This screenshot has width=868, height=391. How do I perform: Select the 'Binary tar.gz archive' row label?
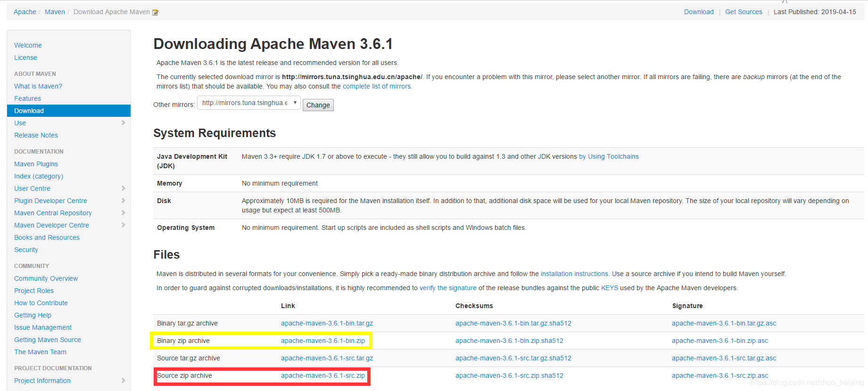187,323
